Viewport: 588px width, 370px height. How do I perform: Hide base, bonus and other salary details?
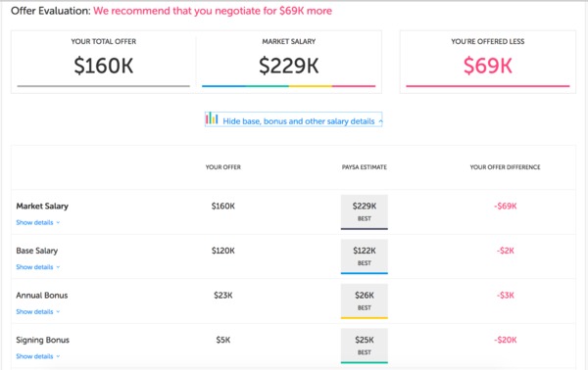pyautogui.click(x=299, y=121)
